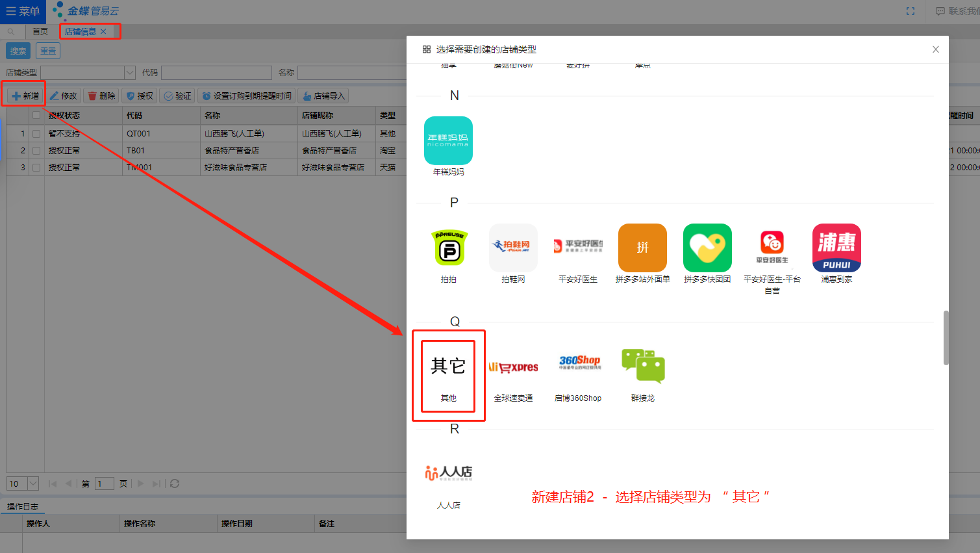980x553 pixels.
Task: Open the 菜单 hamburger menu
Action: (x=23, y=11)
